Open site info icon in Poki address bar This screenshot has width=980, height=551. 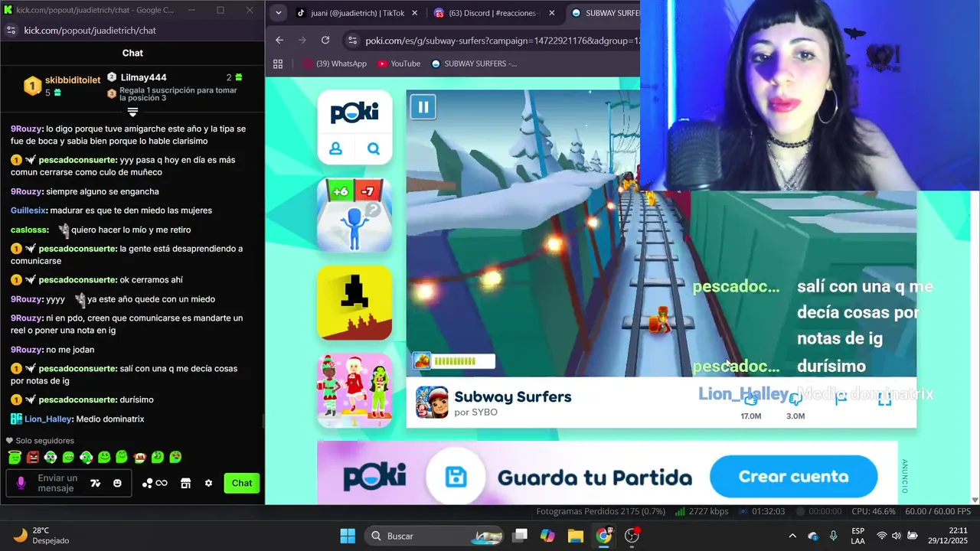351,41
